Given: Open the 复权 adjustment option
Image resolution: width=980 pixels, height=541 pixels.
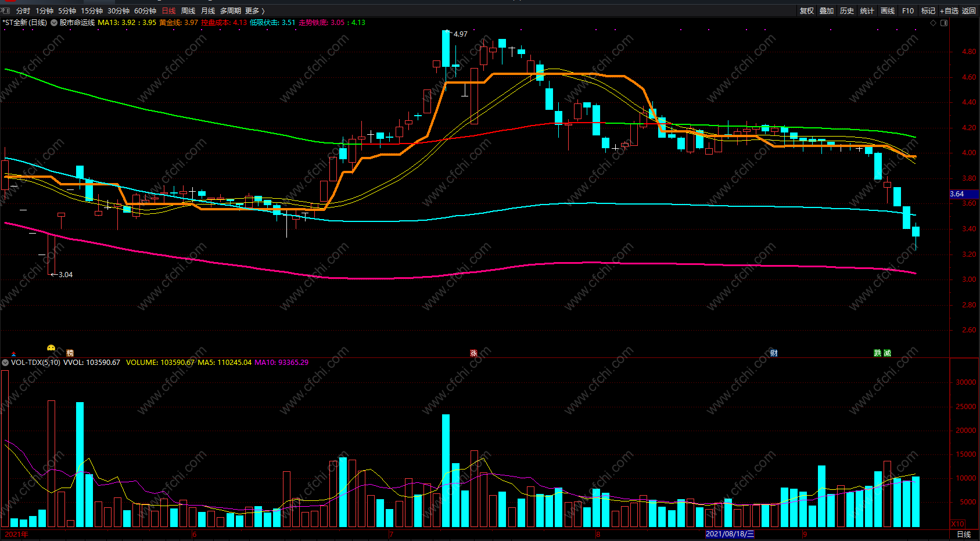Looking at the screenshot, I should pyautogui.click(x=807, y=11).
